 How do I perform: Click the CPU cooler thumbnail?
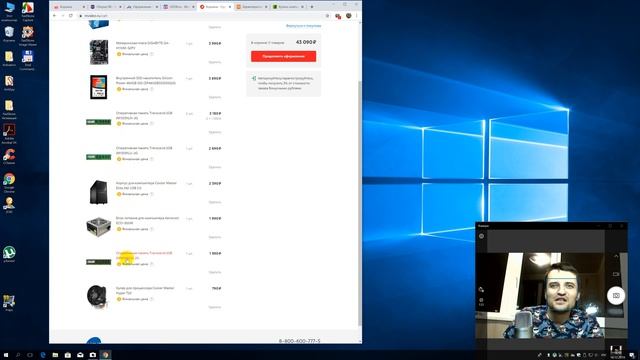[x=97, y=296]
